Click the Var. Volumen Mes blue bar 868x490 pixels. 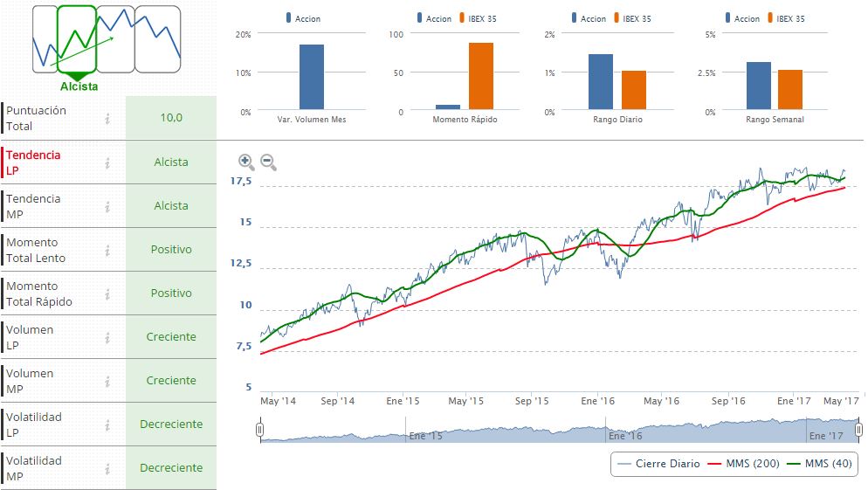[312, 77]
